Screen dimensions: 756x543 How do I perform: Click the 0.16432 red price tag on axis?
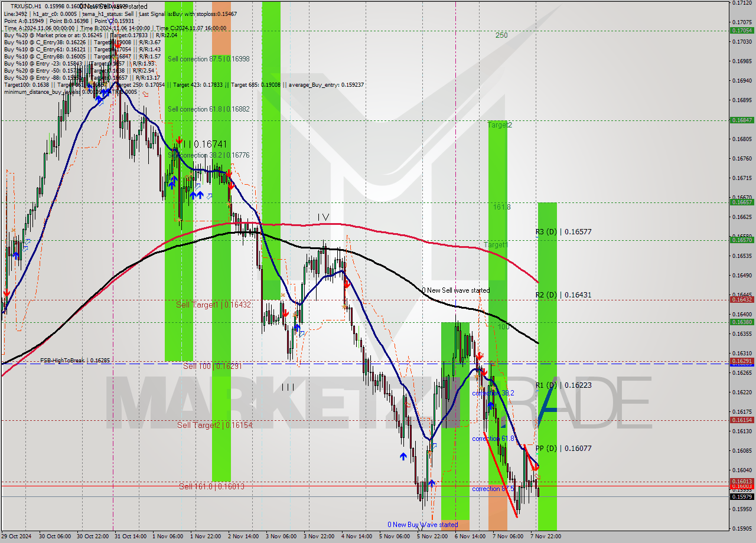pyautogui.click(x=742, y=299)
